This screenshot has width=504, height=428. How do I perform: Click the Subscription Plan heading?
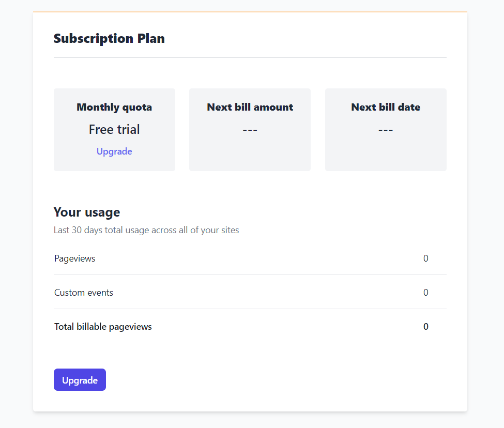pyautogui.click(x=109, y=38)
